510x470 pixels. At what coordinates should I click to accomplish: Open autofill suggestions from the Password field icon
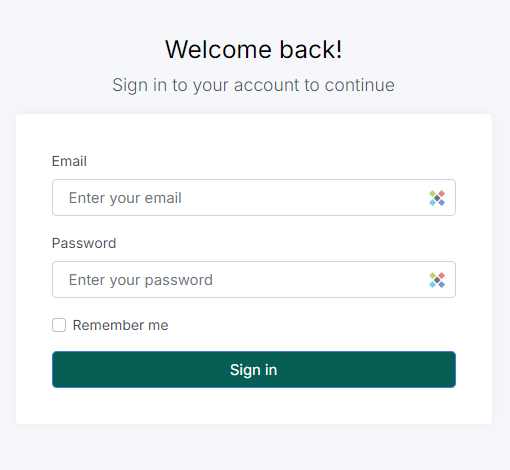click(437, 280)
